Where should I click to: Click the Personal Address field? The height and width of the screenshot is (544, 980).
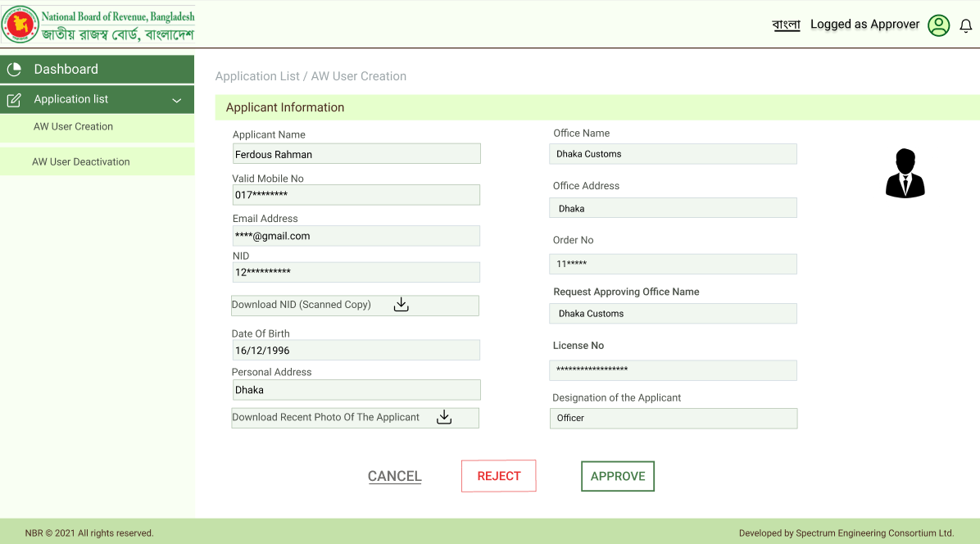pos(356,390)
